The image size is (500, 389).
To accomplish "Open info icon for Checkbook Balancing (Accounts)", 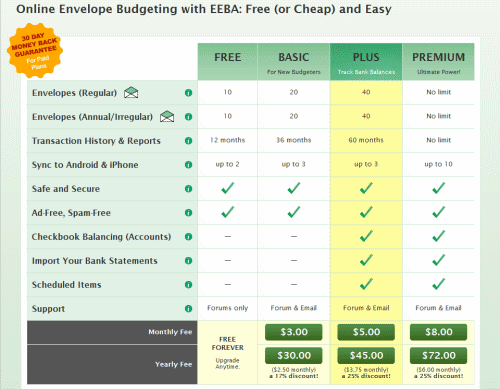I will coord(188,237).
